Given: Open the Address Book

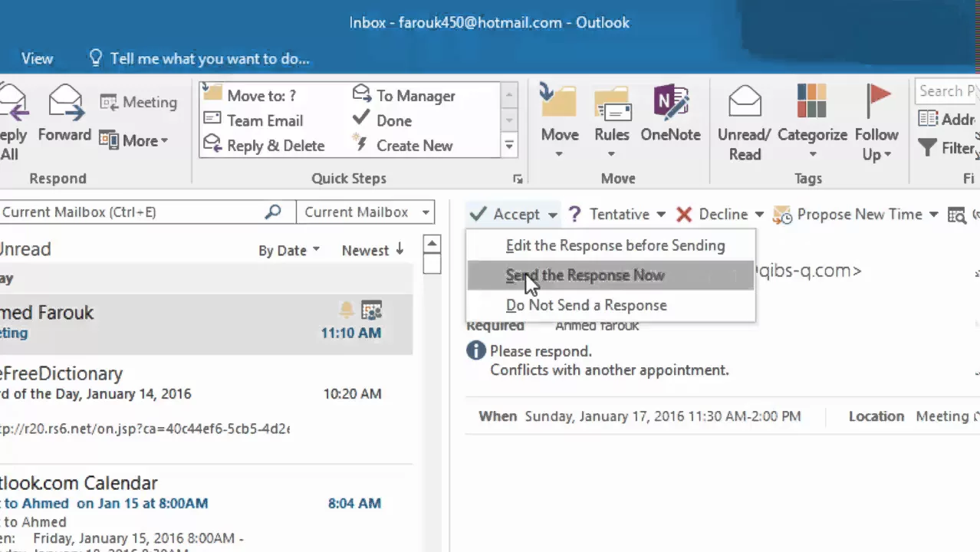Looking at the screenshot, I should tap(948, 120).
